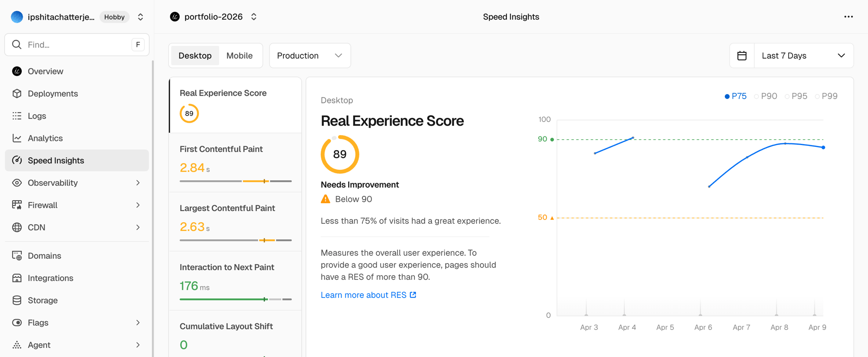Image resolution: width=868 pixels, height=357 pixels.
Task: Click the 'Needs Improvement' status text
Action: tap(360, 185)
